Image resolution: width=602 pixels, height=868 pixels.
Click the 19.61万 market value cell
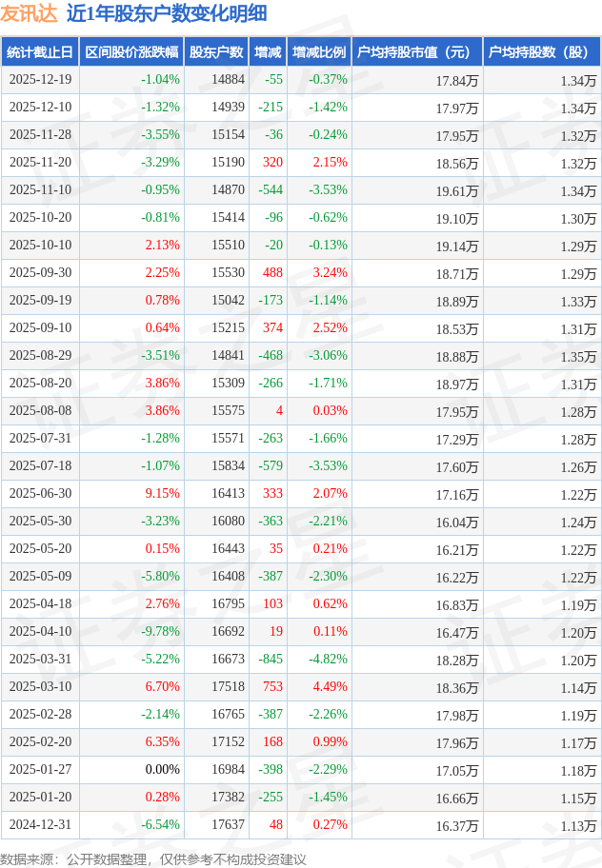pos(457,190)
